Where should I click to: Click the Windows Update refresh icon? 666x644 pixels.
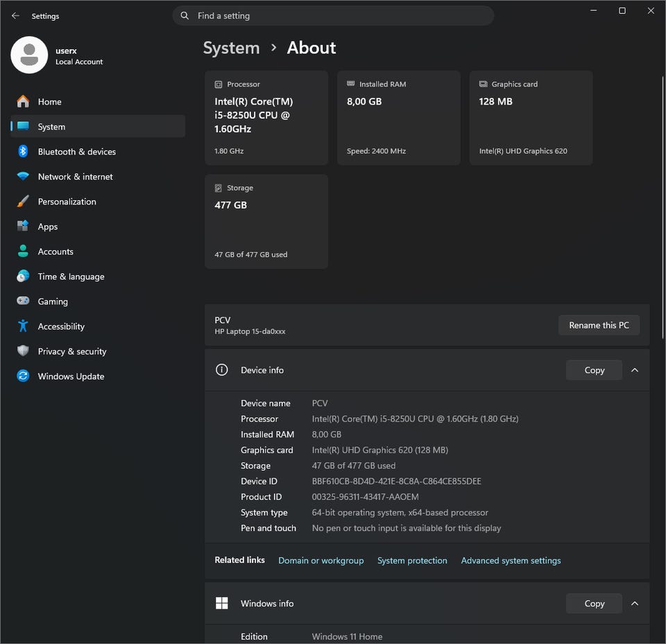[x=23, y=376]
